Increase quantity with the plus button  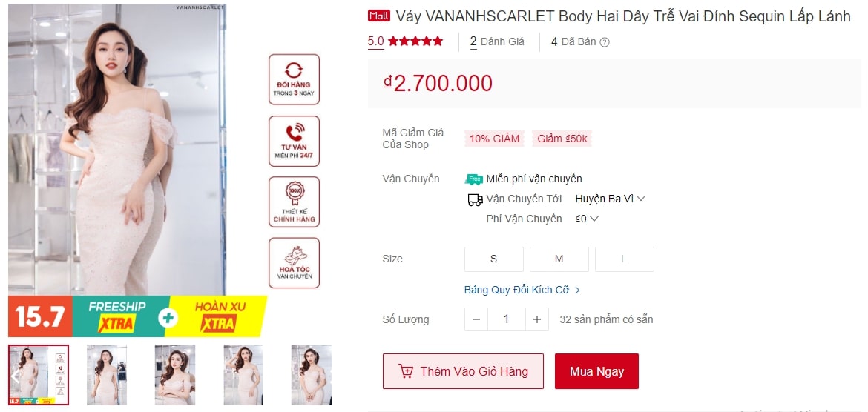tap(537, 319)
